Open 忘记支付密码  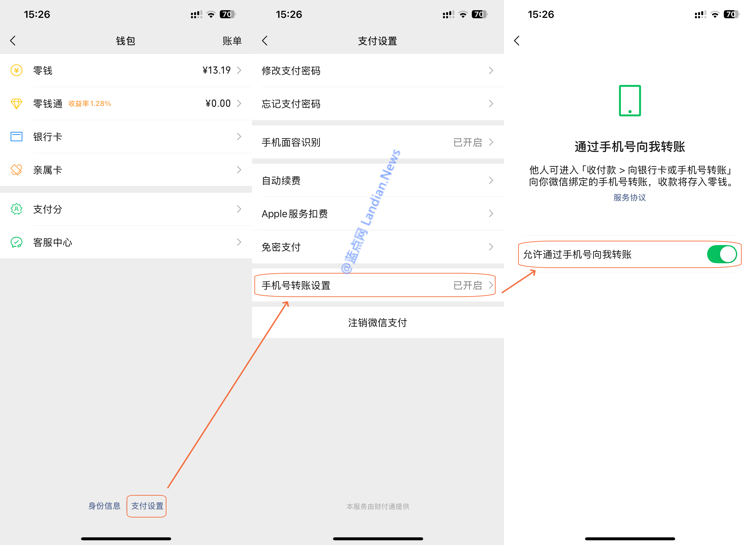(x=378, y=104)
